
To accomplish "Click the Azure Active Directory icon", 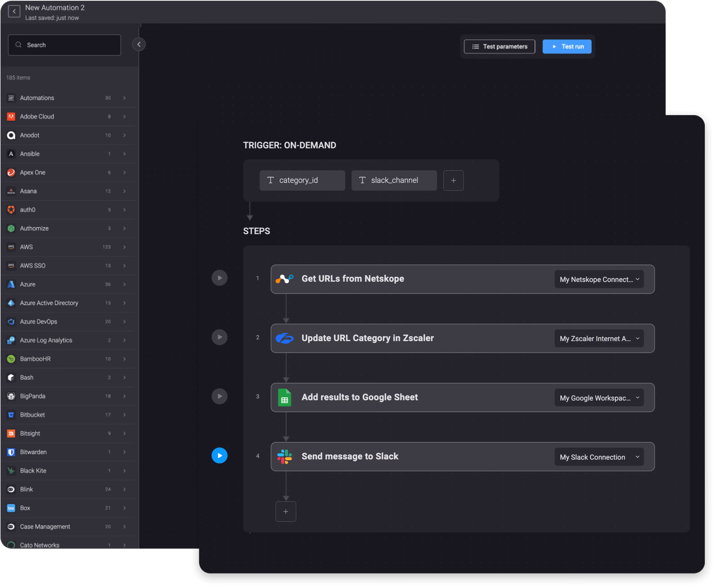I will pyautogui.click(x=11, y=303).
